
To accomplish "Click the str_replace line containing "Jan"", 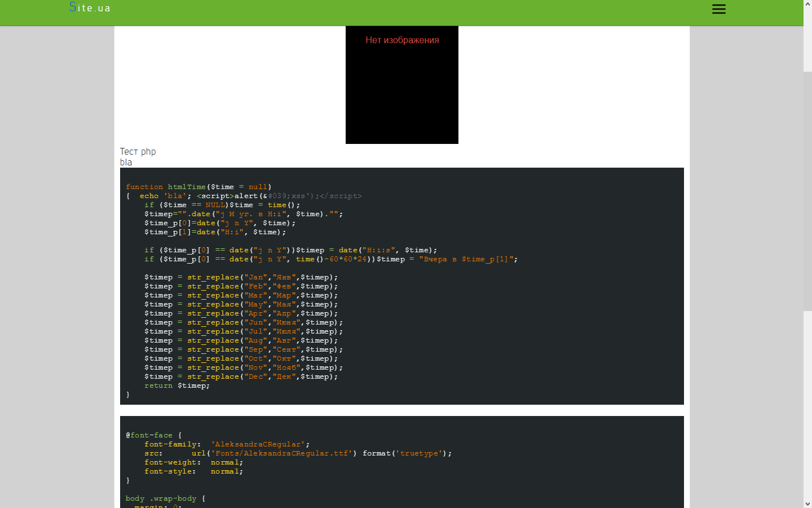I will [x=241, y=277].
